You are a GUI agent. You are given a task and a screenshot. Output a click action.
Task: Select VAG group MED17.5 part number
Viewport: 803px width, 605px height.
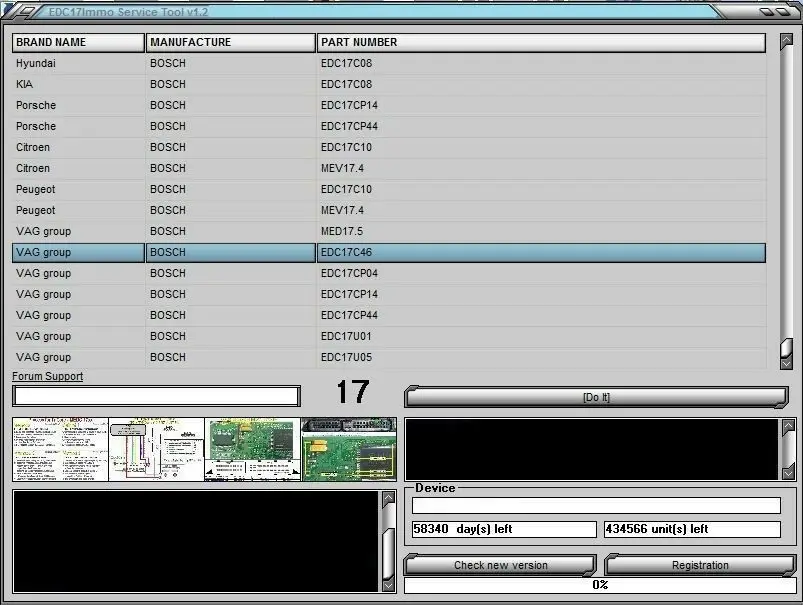342,232
